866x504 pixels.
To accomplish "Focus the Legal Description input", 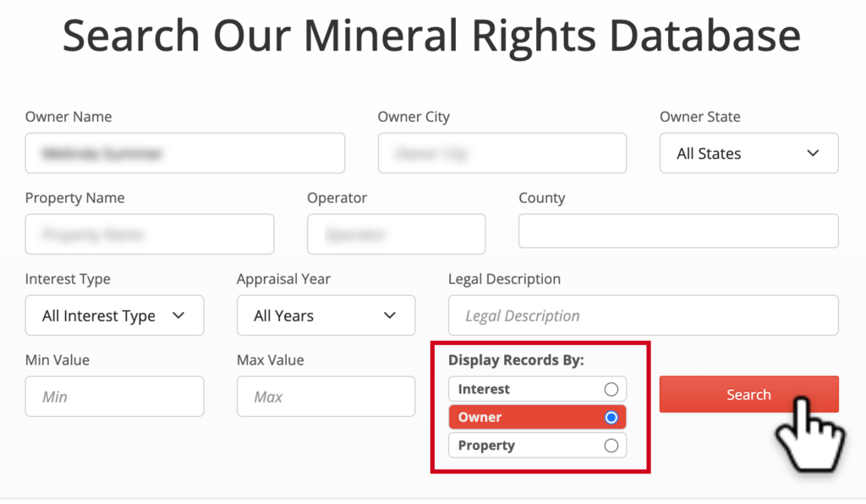I will click(644, 315).
